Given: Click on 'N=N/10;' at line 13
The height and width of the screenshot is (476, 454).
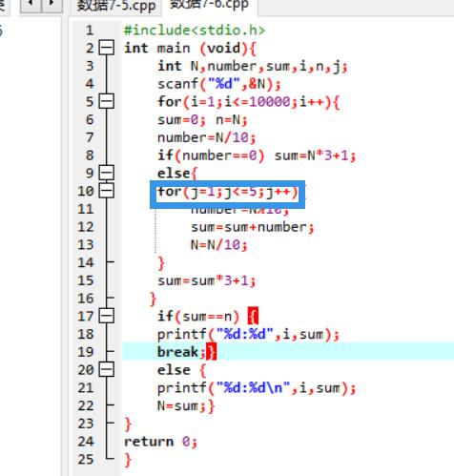Looking at the screenshot, I should click(219, 245).
